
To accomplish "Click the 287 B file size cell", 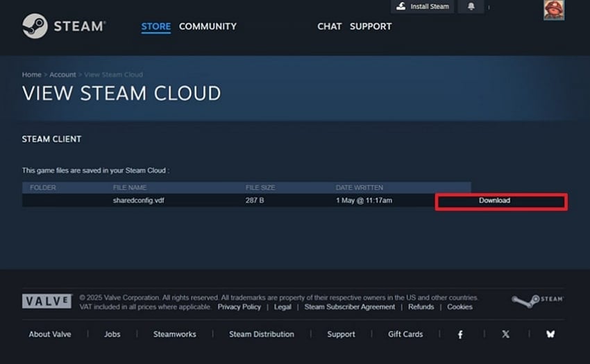I will click(x=255, y=200).
